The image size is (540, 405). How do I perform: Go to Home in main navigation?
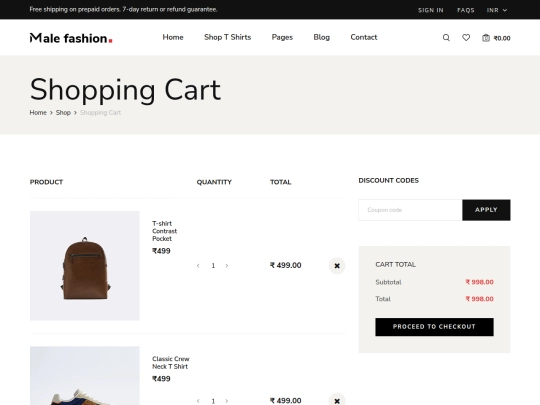point(173,37)
